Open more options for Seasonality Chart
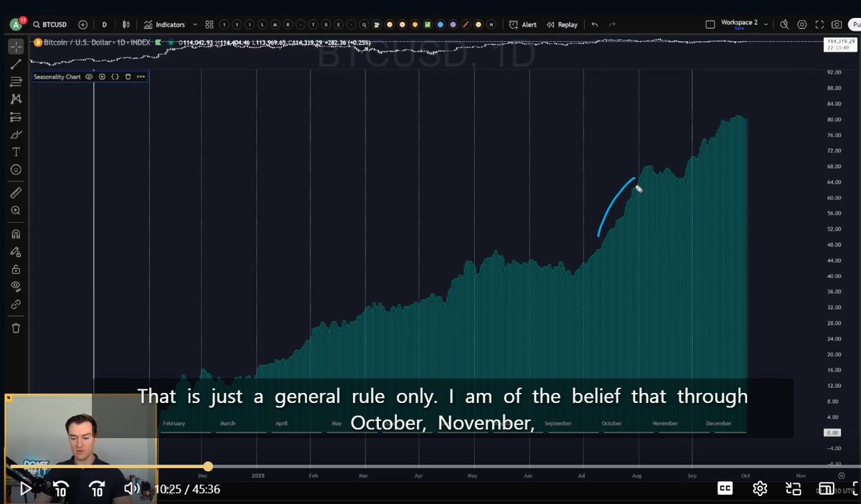Viewport: 861px width, 504px height. pyautogui.click(x=141, y=77)
